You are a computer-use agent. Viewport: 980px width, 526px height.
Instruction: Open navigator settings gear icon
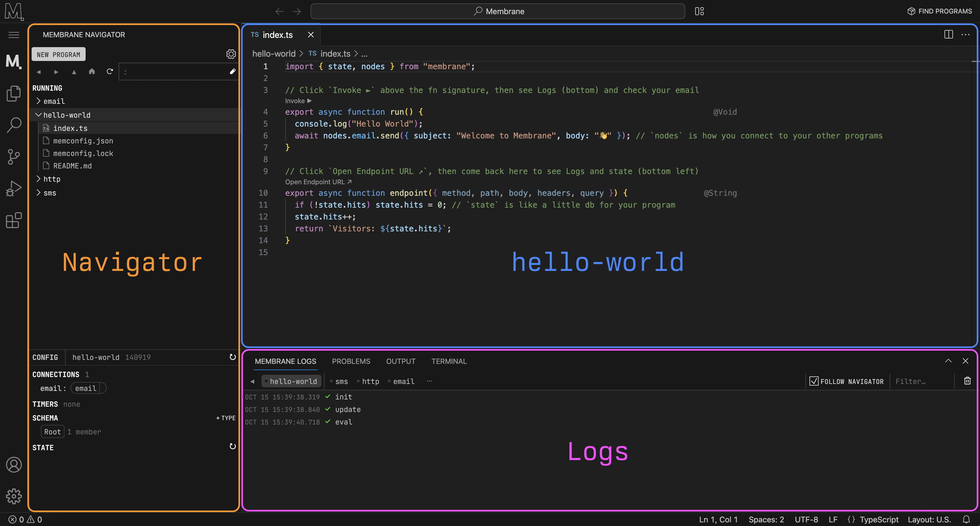(x=231, y=54)
